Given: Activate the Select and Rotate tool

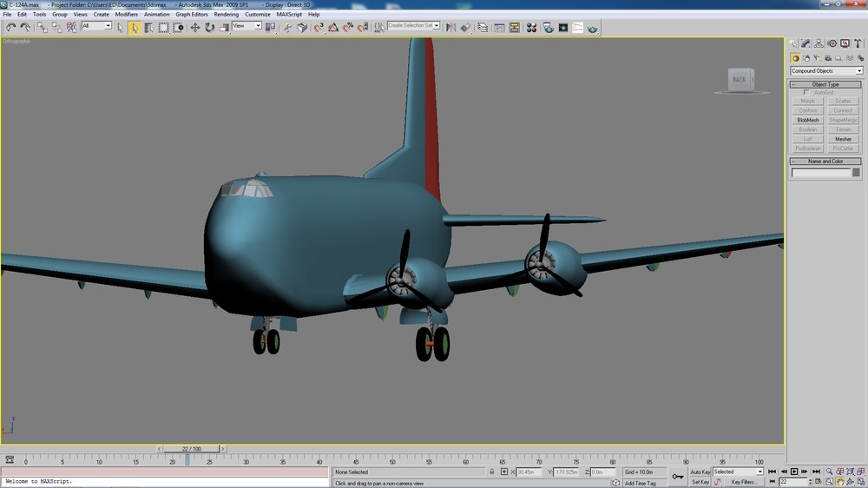Looking at the screenshot, I should pyautogui.click(x=210, y=27).
